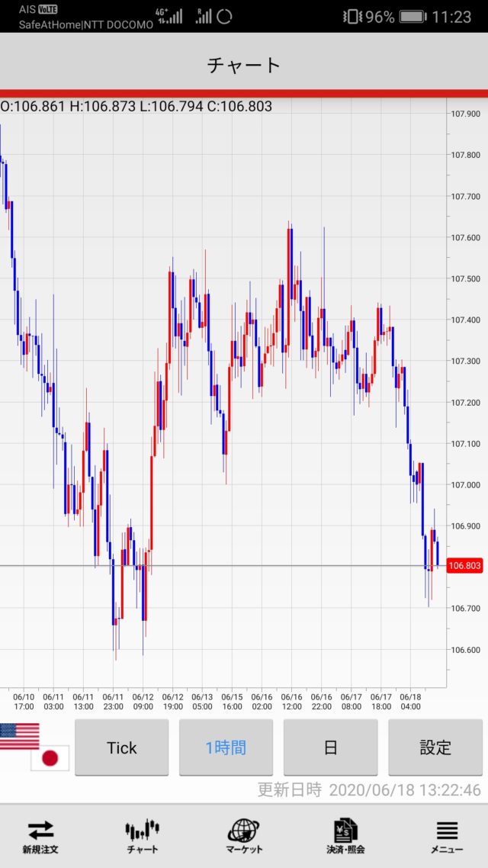
Task: Tap the Japan flag currency icon
Action: (50, 757)
